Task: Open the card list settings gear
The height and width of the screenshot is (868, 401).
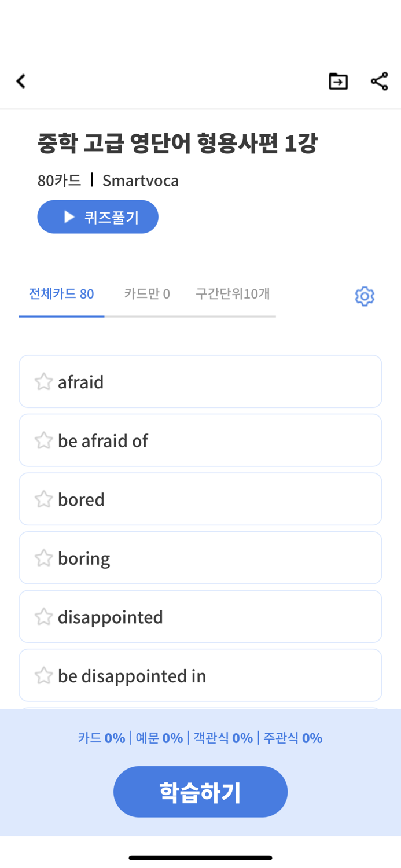Action: [365, 296]
